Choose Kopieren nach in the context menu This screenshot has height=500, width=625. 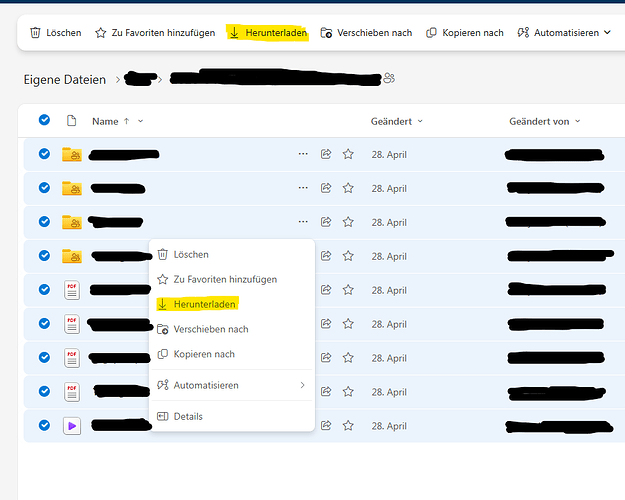tap(232, 354)
